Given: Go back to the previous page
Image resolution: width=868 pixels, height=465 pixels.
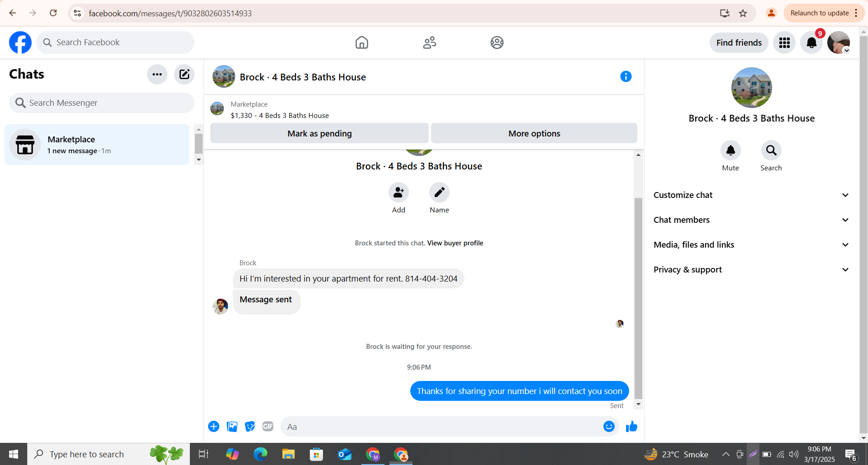Looking at the screenshot, I should click(13, 13).
